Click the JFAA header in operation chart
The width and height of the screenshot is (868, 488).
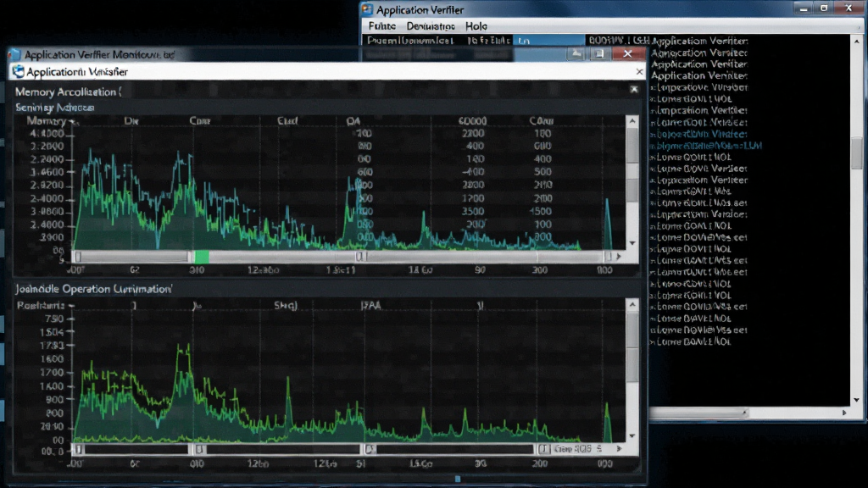click(371, 305)
